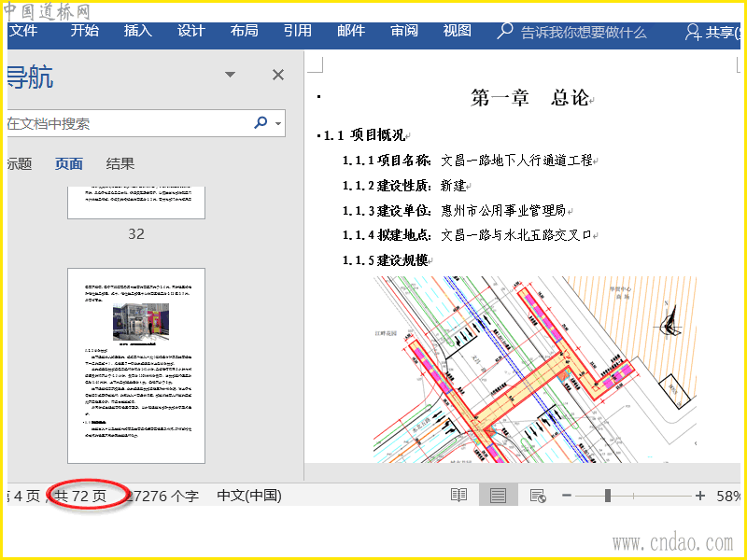Image resolution: width=747 pixels, height=560 pixels.
Task: Click the zoom slider handle
Action: (608, 496)
